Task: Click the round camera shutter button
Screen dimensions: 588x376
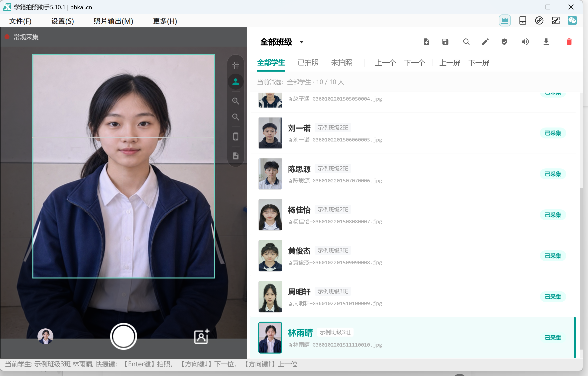Action: click(123, 336)
